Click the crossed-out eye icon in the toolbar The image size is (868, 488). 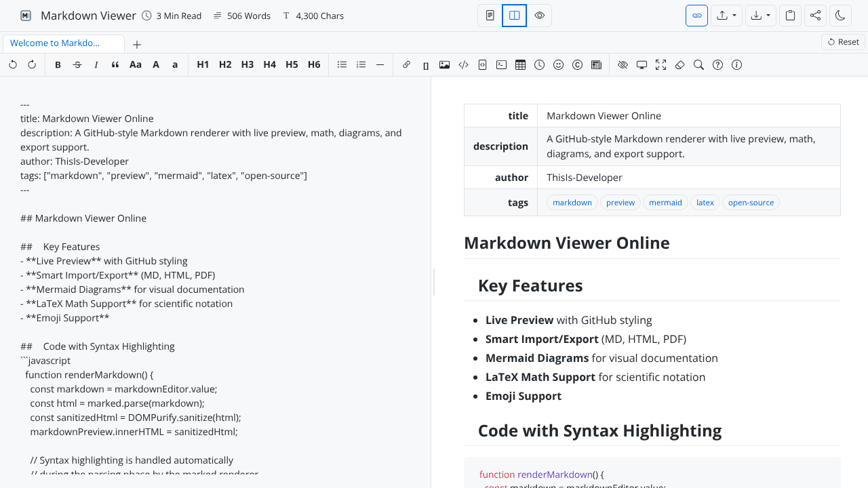point(623,65)
